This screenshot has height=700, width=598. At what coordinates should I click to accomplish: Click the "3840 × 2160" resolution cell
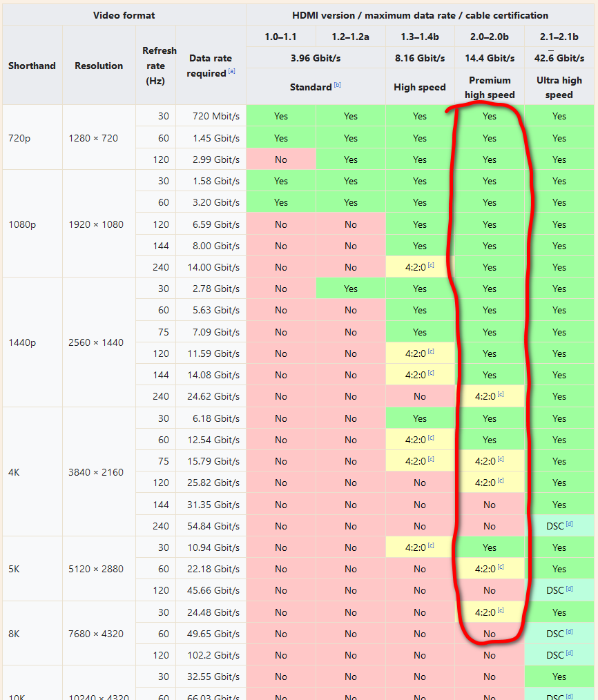[99, 472]
